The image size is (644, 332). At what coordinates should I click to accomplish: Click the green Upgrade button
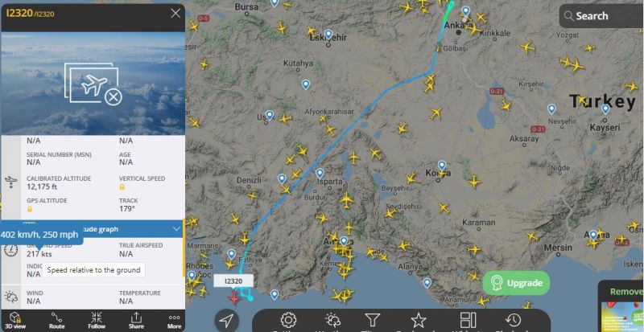(516, 283)
